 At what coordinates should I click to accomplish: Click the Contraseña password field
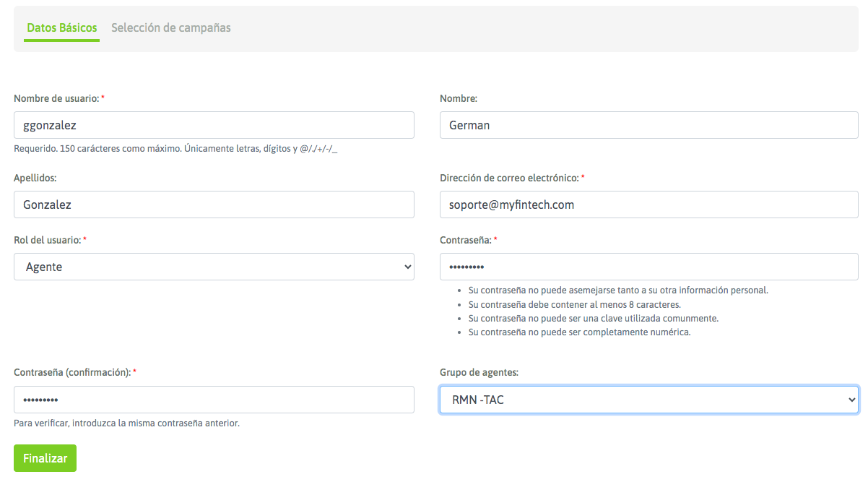[x=648, y=267]
